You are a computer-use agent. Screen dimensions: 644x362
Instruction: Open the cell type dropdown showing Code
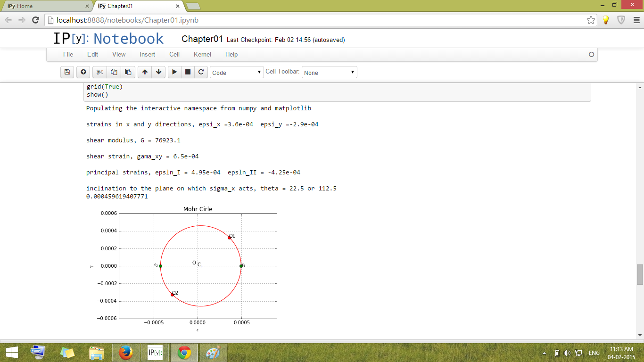237,73
